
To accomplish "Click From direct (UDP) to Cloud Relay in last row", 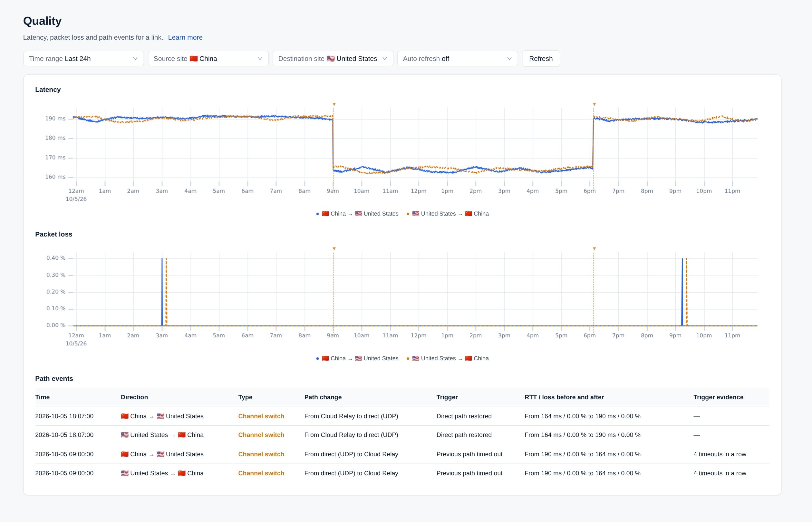I will point(351,473).
